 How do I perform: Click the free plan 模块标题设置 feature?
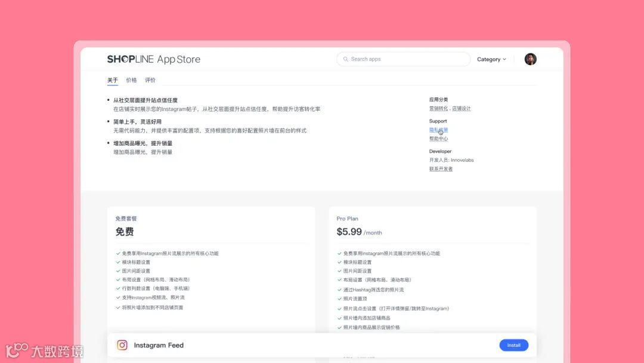coord(136,262)
